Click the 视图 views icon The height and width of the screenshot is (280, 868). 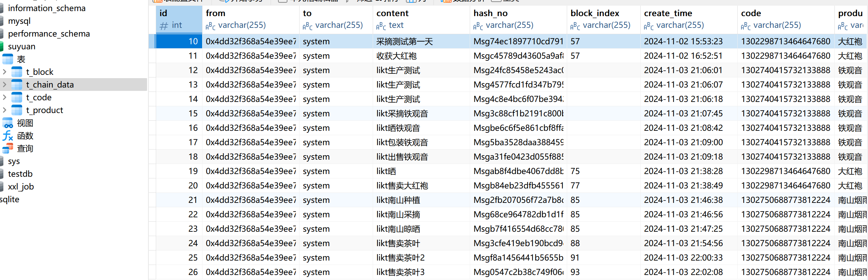pos(7,123)
